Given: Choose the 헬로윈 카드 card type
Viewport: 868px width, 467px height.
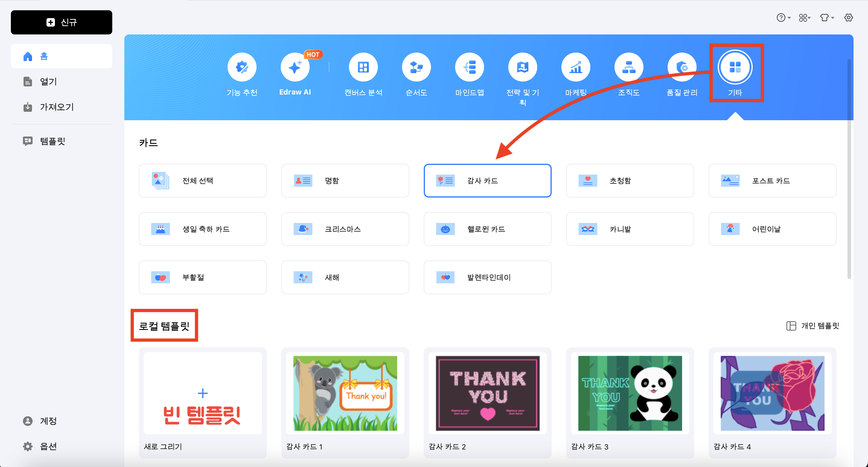Looking at the screenshot, I should 488,229.
